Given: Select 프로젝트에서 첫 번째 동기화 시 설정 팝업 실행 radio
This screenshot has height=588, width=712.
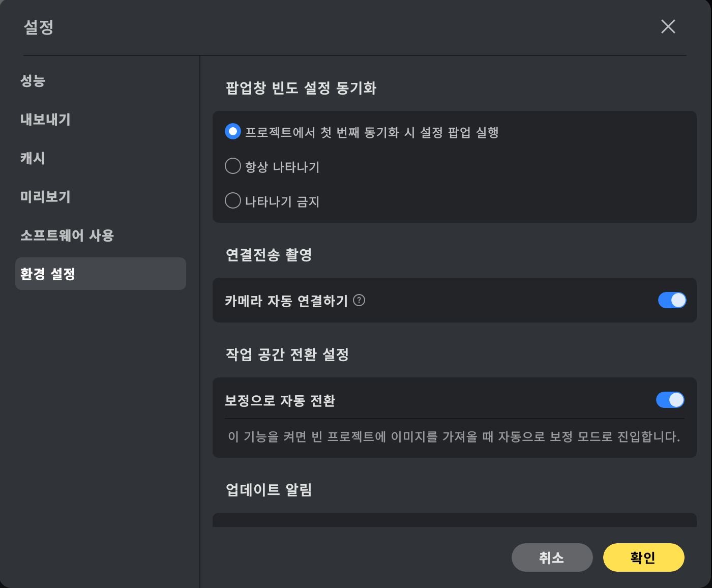Looking at the screenshot, I should coord(233,132).
